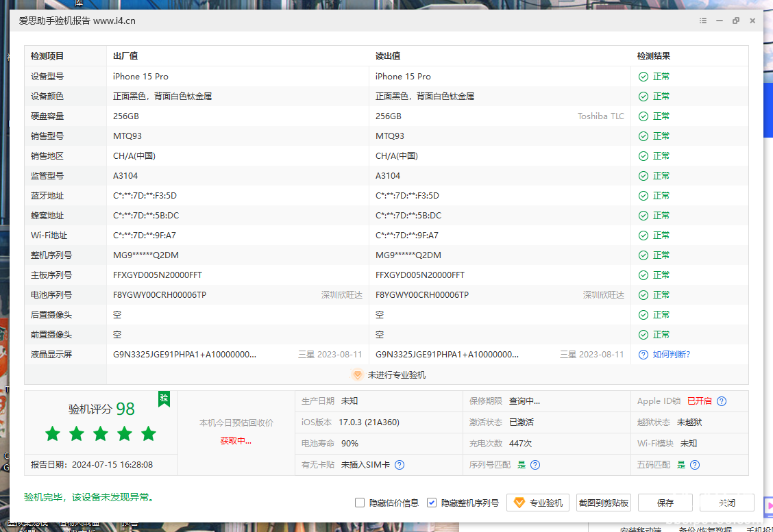Click the 已开启 Apple ID lock status
Viewport: 773px width, 532px height.
[700, 401]
